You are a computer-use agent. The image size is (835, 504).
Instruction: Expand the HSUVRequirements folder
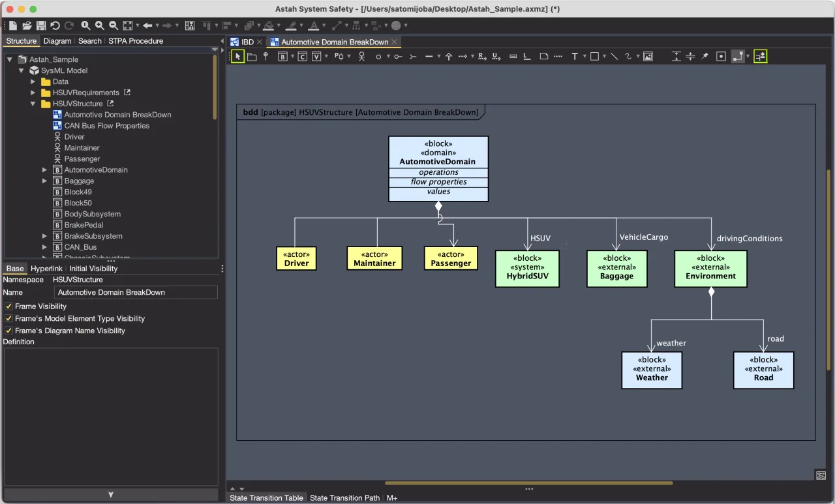(33, 93)
